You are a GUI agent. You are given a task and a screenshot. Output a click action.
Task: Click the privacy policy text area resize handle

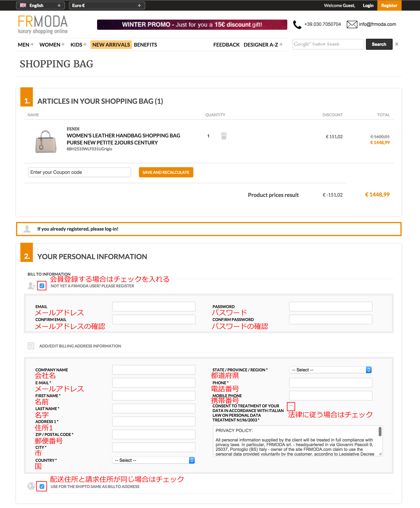380,454
